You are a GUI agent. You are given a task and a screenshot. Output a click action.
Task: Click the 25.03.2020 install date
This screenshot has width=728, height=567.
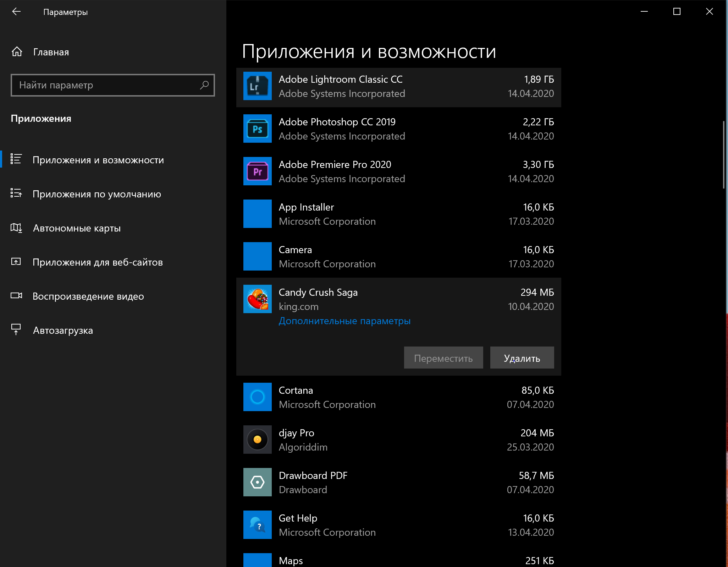click(530, 447)
